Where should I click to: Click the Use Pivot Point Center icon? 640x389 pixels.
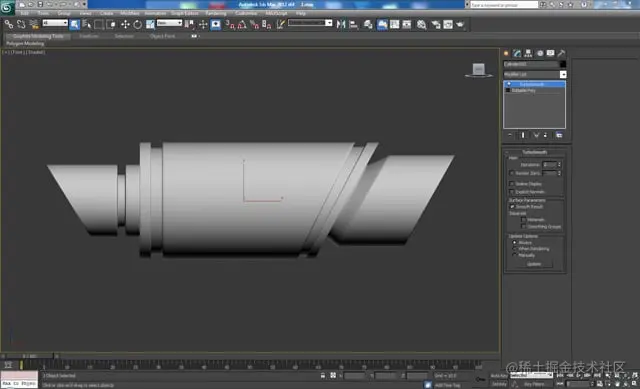[x=189, y=24]
